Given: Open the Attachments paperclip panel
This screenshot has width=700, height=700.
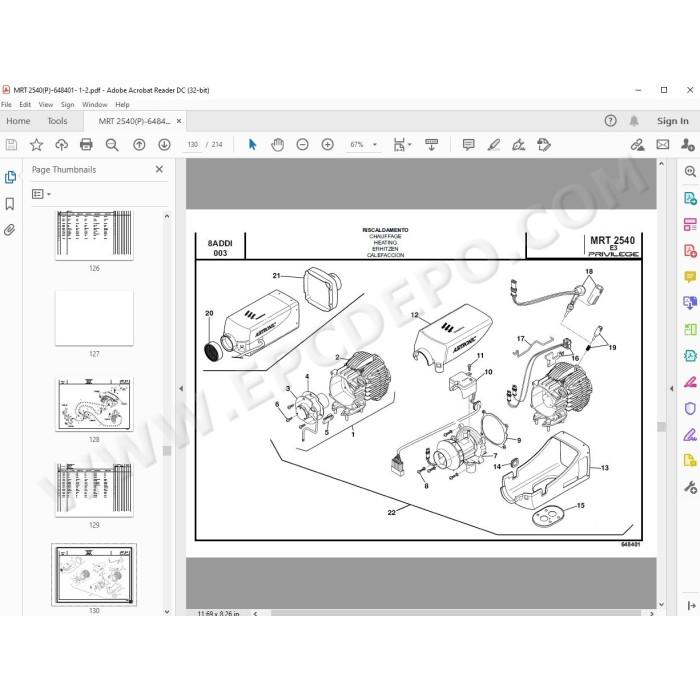Looking at the screenshot, I should pos(9,230).
